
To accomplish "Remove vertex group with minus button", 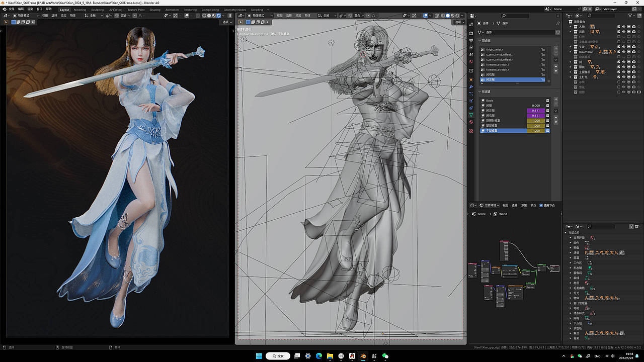I will pos(556,53).
